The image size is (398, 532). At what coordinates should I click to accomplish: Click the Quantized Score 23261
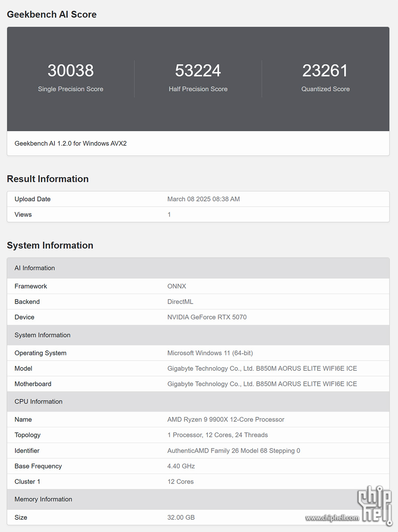(325, 70)
